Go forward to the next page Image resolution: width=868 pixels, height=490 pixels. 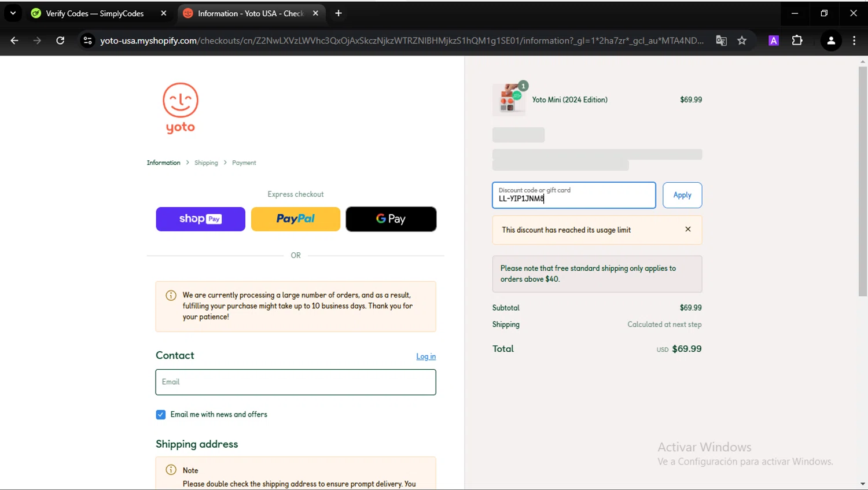click(x=37, y=40)
